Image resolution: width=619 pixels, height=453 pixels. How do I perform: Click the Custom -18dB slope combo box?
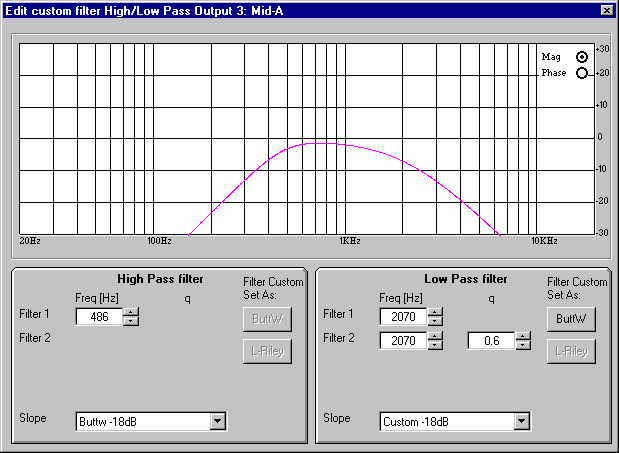pyautogui.click(x=455, y=421)
